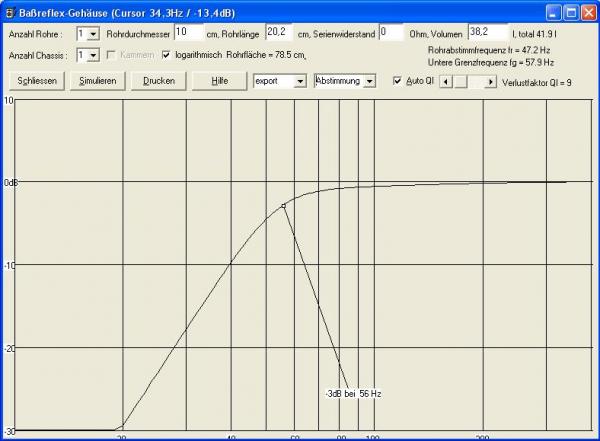Expand the export dropdown list
Image resolution: width=600 pixels, height=441 pixels.
click(300, 81)
